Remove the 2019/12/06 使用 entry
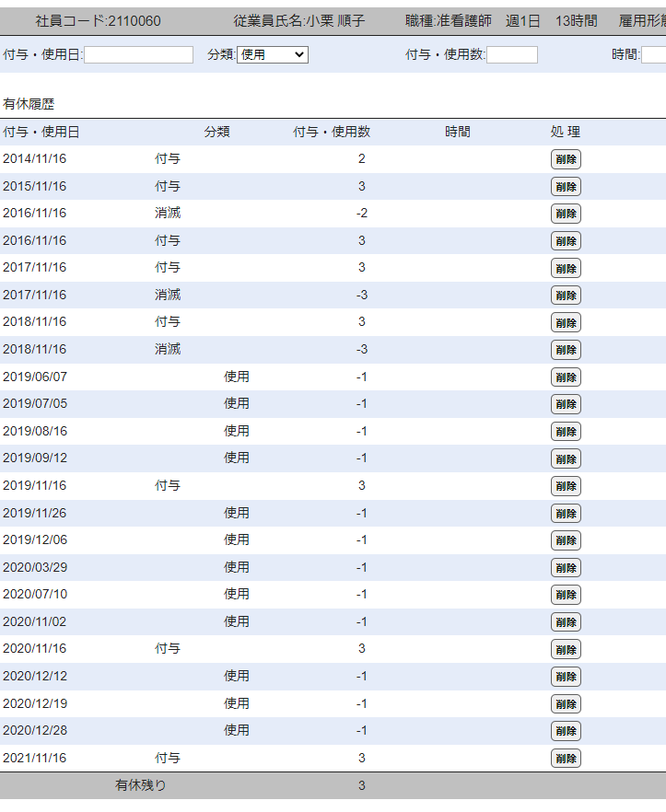The height and width of the screenshot is (812, 666). (x=566, y=540)
